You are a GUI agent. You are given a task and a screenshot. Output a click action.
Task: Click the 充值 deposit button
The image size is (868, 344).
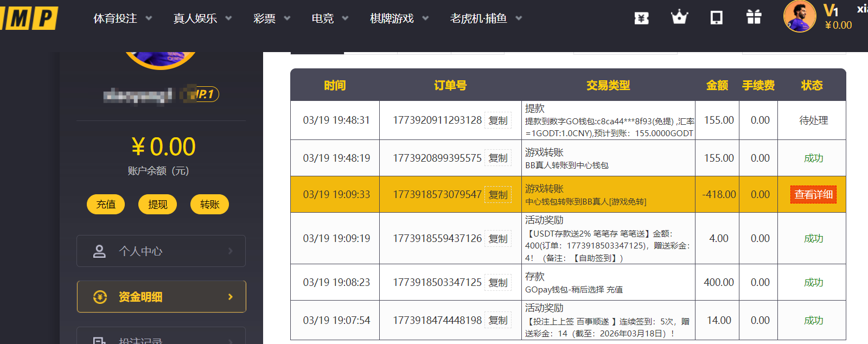pos(106,205)
